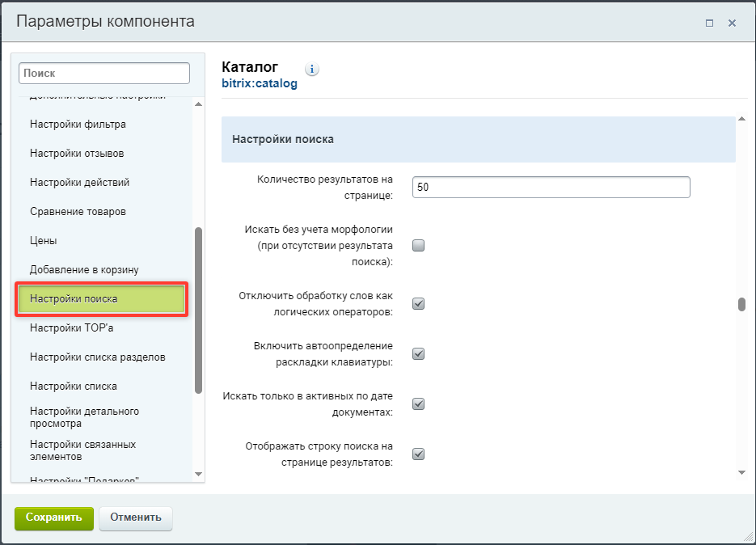This screenshot has width=756, height=545.
Task: Open the Цены section
Action: pyautogui.click(x=44, y=241)
